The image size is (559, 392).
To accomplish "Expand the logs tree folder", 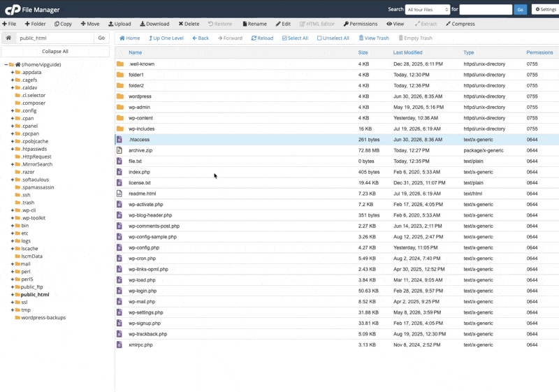I will click(x=13, y=241).
